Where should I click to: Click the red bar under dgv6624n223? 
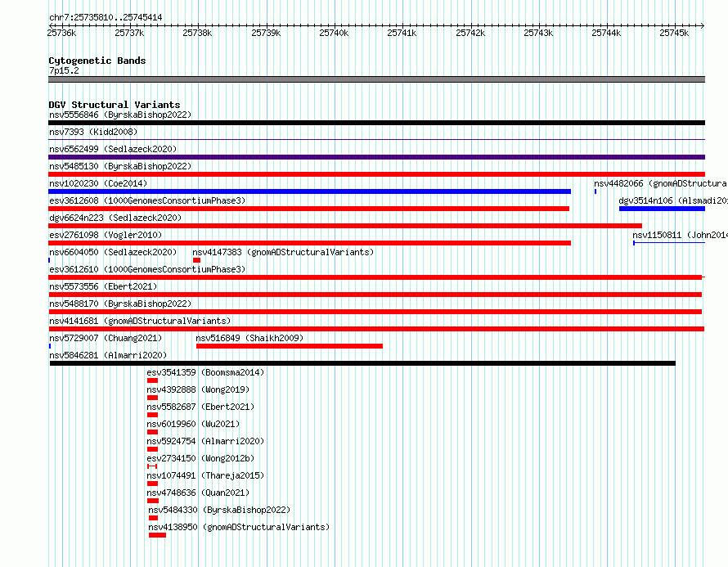tap(345, 226)
